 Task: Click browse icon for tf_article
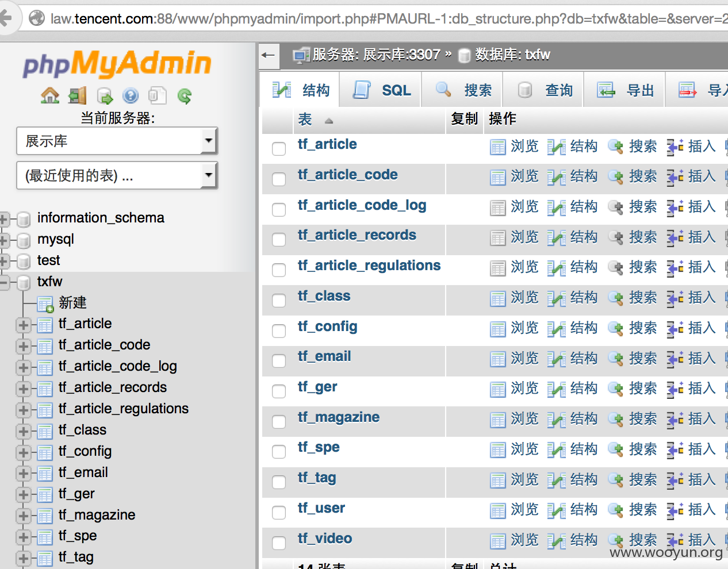click(x=498, y=147)
